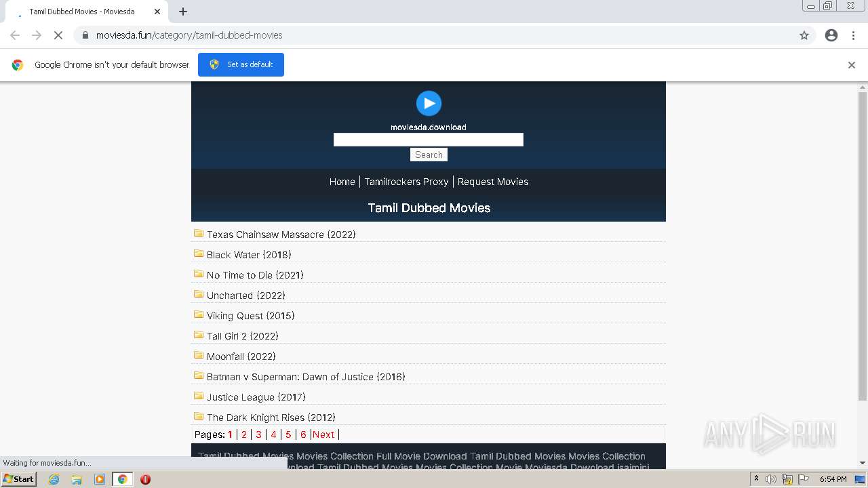The image size is (868, 488).
Task: Open the Chrome profile avatar menu
Action: [x=831, y=35]
